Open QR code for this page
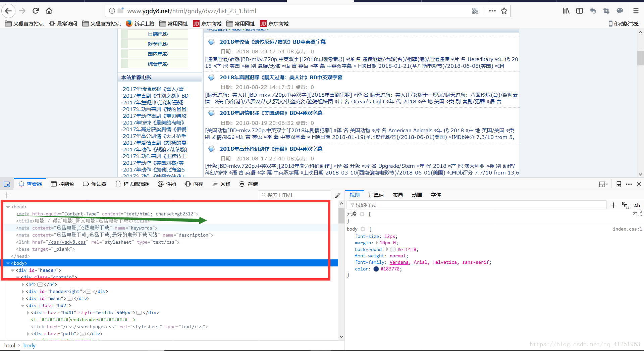Viewport: 644px width, 351px height. click(x=475, y=11)
